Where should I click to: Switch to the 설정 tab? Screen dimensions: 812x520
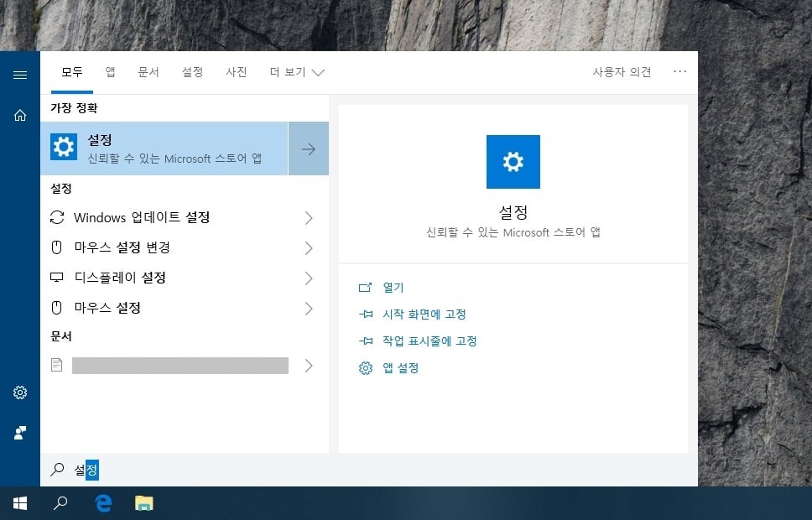pyautogui.click(x=192, y=72)
